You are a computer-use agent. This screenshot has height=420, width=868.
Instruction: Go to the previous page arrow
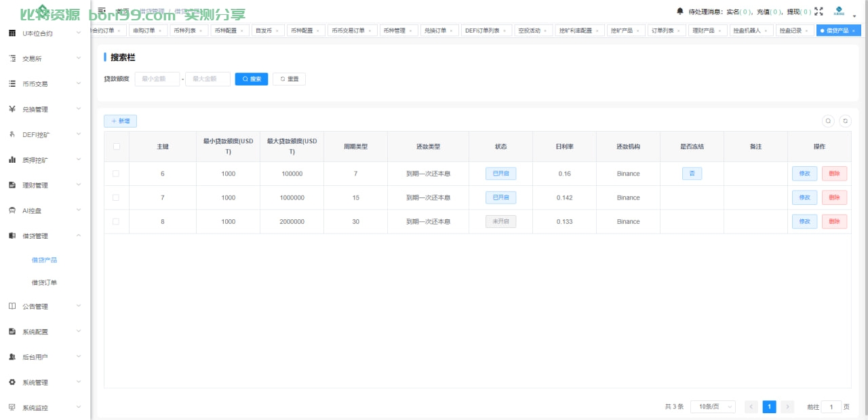click(x=751, y=406)
